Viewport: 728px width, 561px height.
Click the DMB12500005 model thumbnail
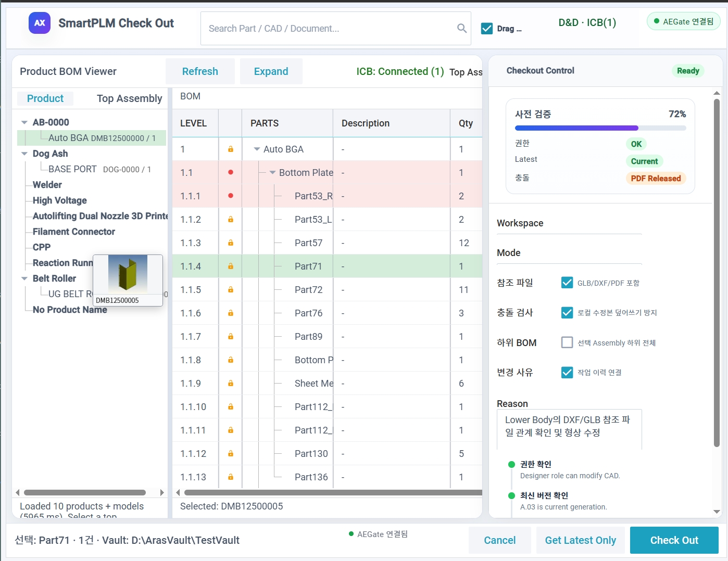(x=128, y=280)
